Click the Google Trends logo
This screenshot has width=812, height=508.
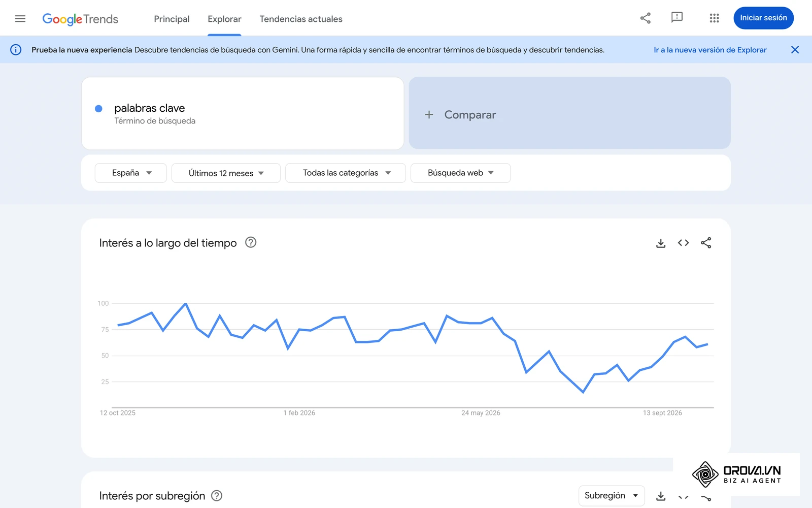click(x=80, y=19)
